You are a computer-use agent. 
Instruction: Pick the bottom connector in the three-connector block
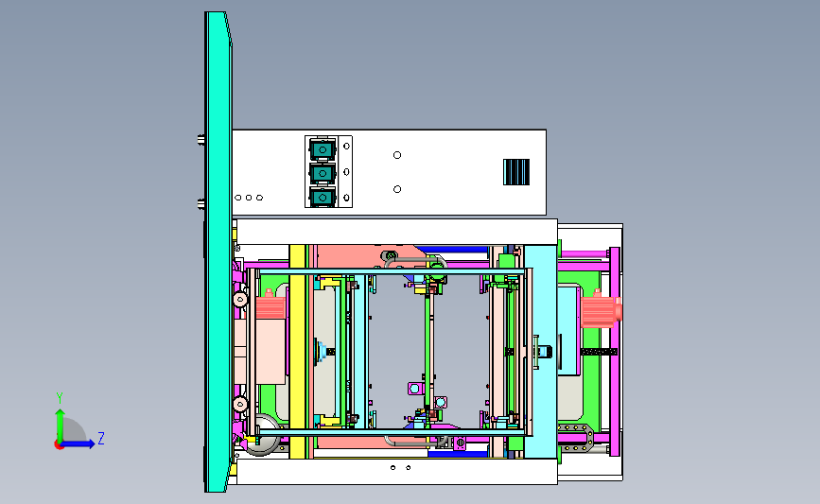[323, 197]
